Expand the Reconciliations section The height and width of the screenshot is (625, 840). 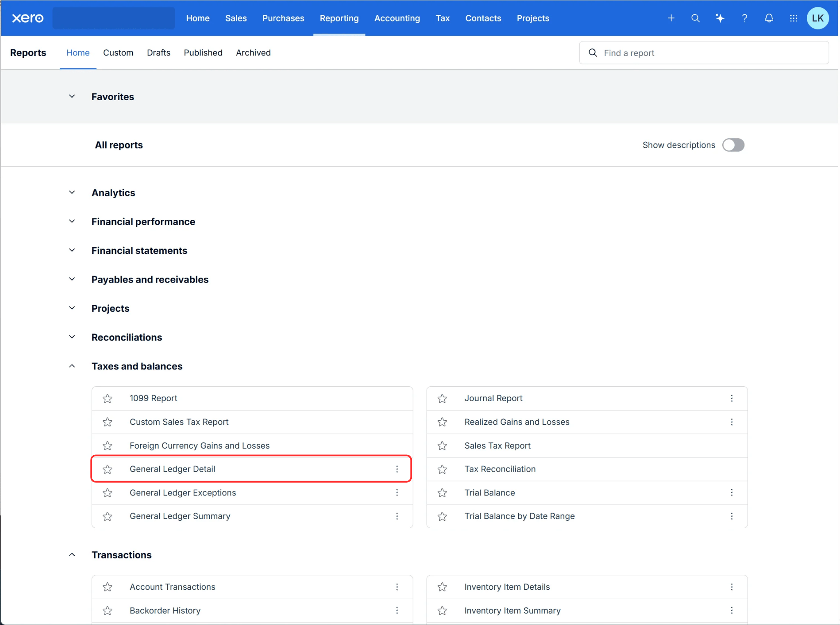pos(72,337)
